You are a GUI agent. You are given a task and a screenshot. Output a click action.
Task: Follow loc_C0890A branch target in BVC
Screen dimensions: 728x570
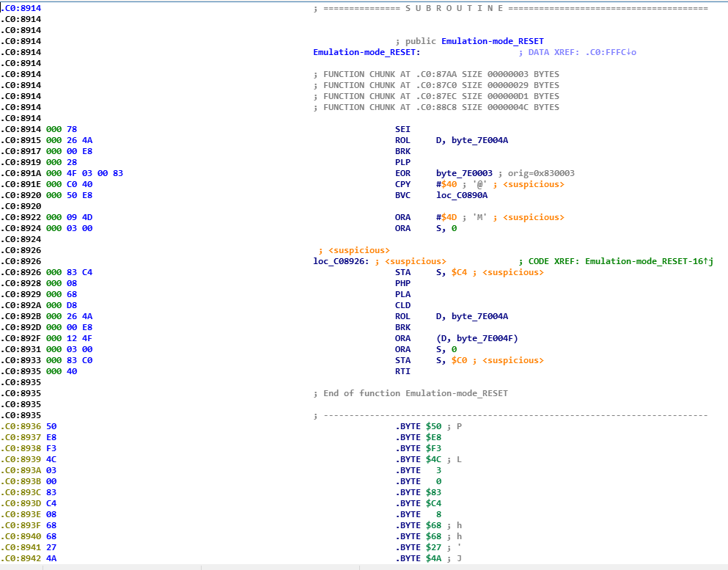click(461, 195)
